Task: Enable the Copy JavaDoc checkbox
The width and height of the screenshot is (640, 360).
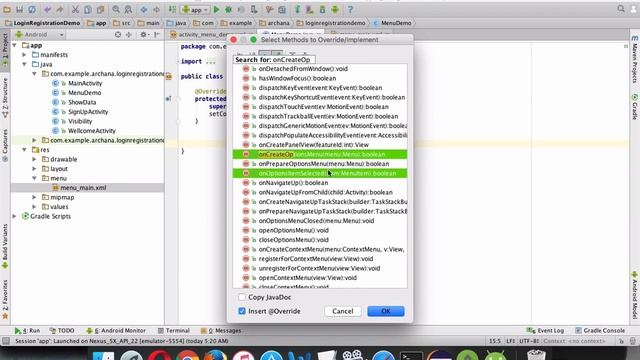Action: coord(242,297)
